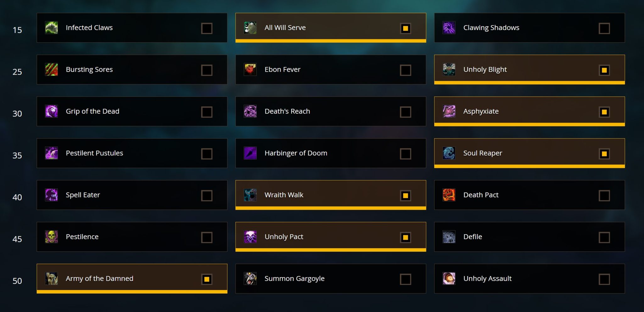Enable the Defile talent checkbox
Screen dimensions: 644x312
click(604, 237)
